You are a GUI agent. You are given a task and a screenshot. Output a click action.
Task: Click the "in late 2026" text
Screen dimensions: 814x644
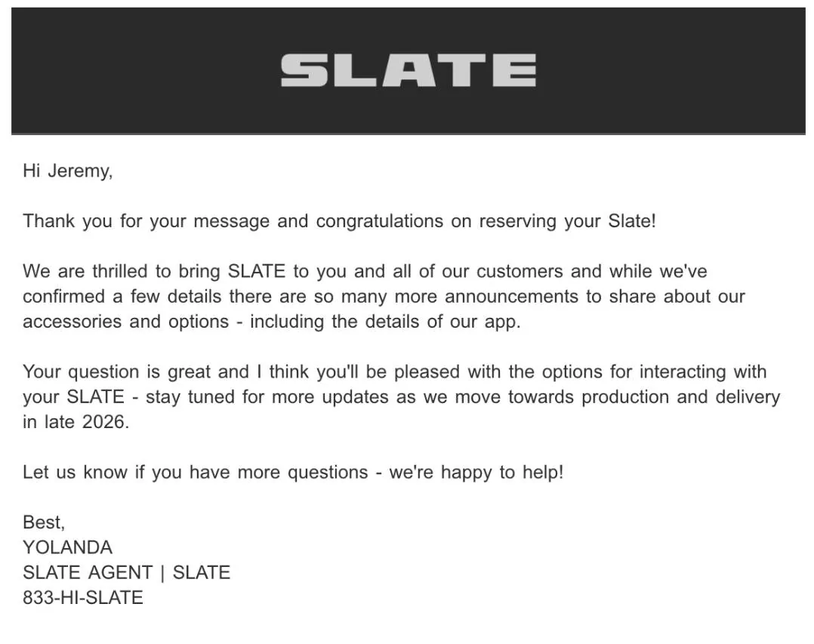tap(76, 422)
